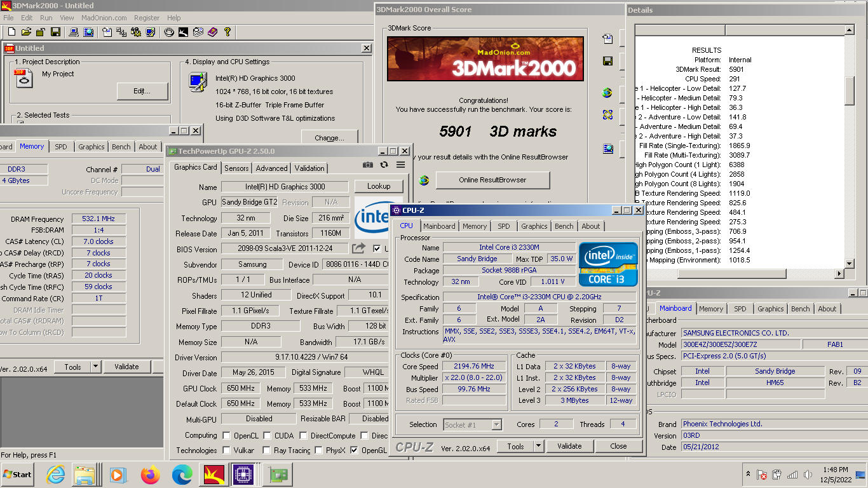Click the Change... button in Display settings
Screen dimensions: 868x488
pyautogui.click(x=329, y=138)
